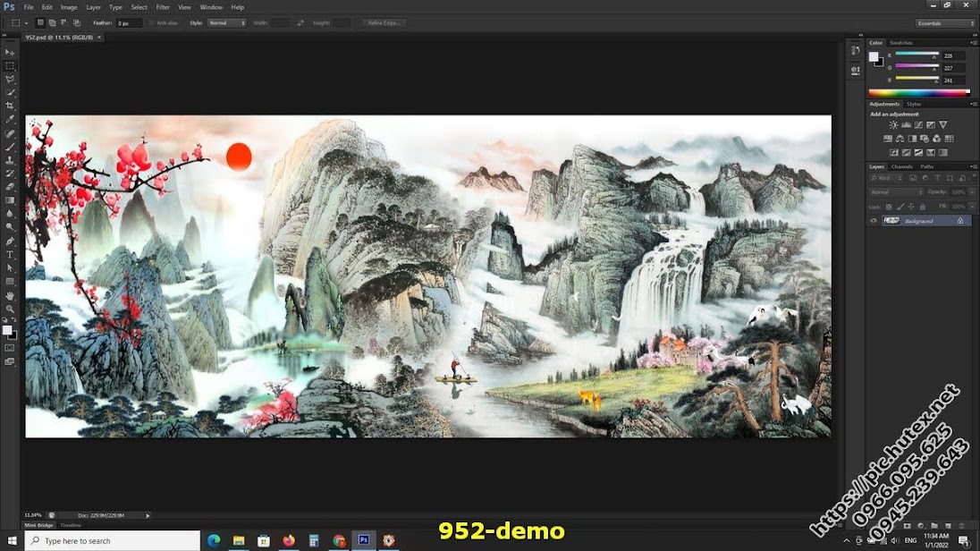Select the Gradient tool
980x551 pixels.
[10, 200]
